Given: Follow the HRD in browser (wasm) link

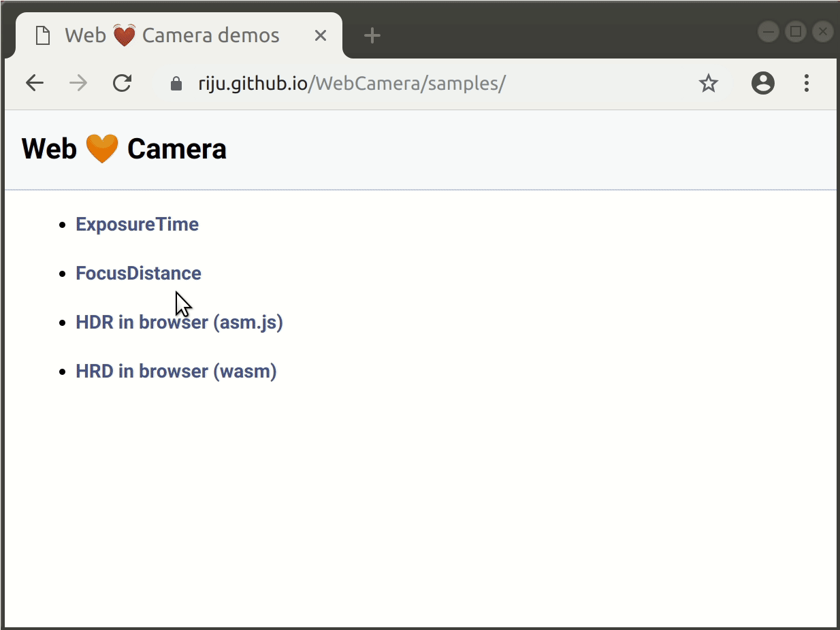Looking at the screenshot, I should pyautogui.click(x=176, y=371).
